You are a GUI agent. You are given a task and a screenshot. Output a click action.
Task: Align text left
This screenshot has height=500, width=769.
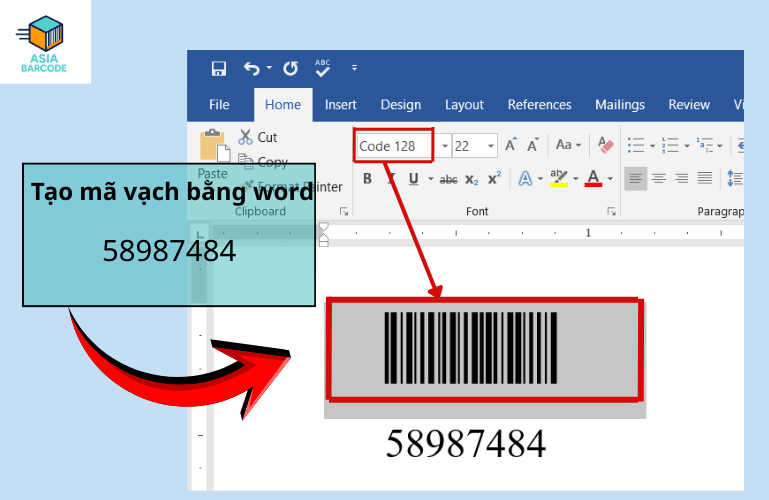635,178
